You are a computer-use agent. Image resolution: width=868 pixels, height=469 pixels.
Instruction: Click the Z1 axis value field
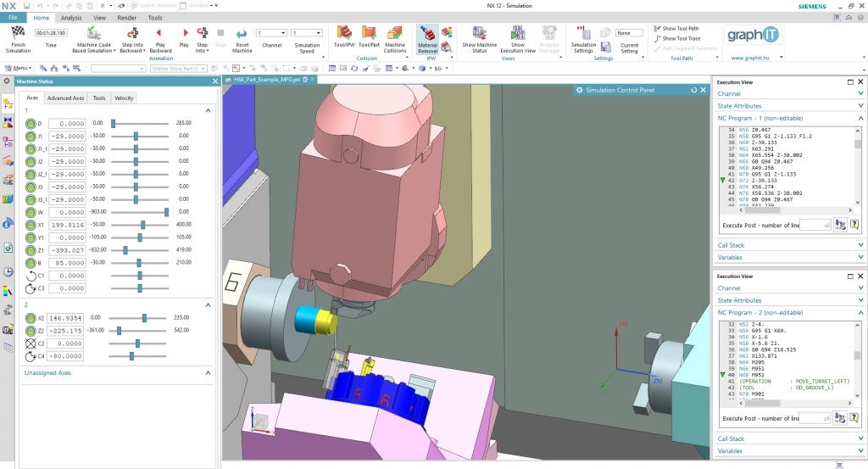click(x=66, y=250)
